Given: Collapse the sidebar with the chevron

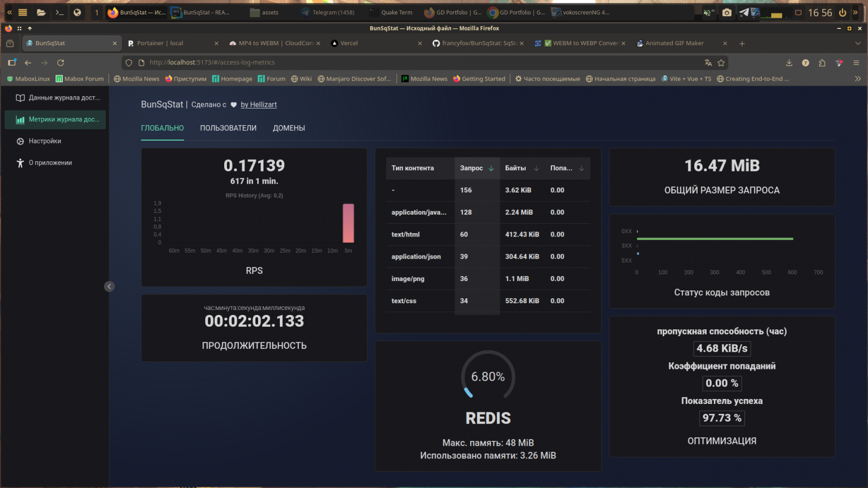Looking at the screenshot, I should 109,286.
